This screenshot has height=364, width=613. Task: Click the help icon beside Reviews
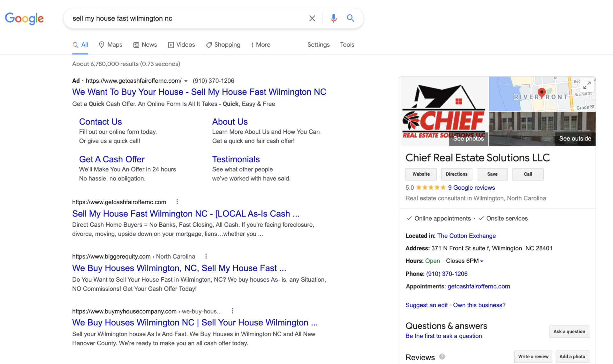442,357
